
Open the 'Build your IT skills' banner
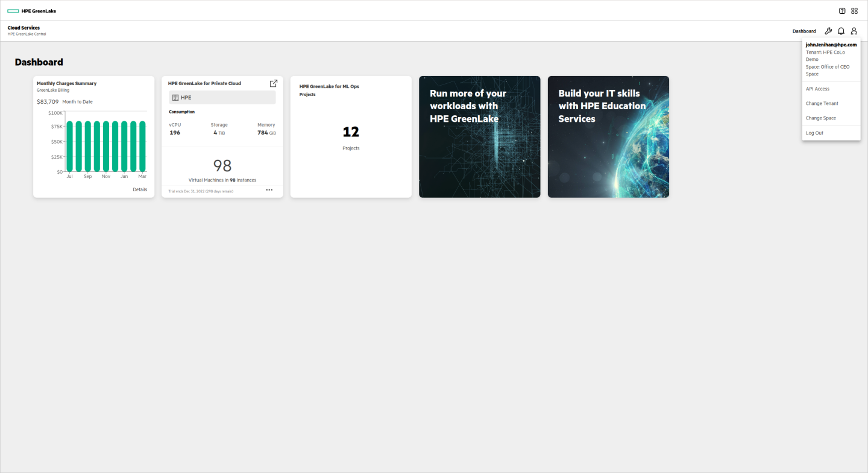(608, 136)
